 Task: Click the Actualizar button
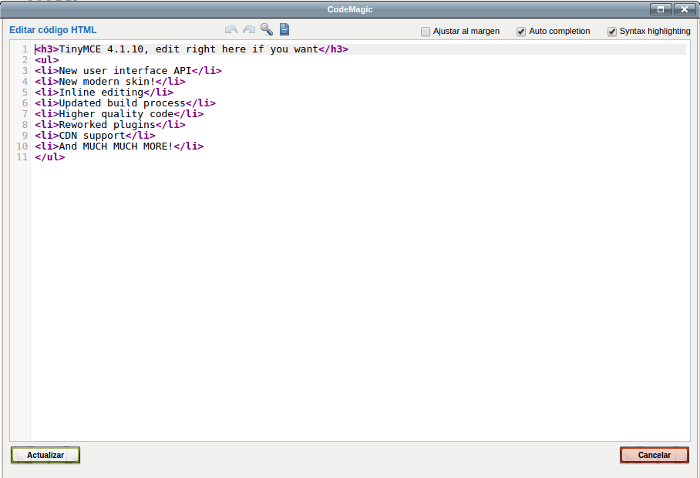click(46, 455)
